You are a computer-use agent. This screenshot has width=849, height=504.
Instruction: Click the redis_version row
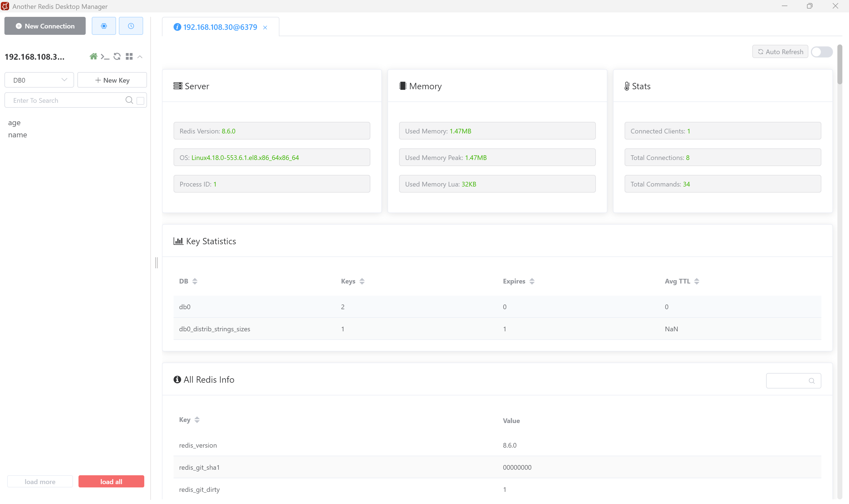497,445
